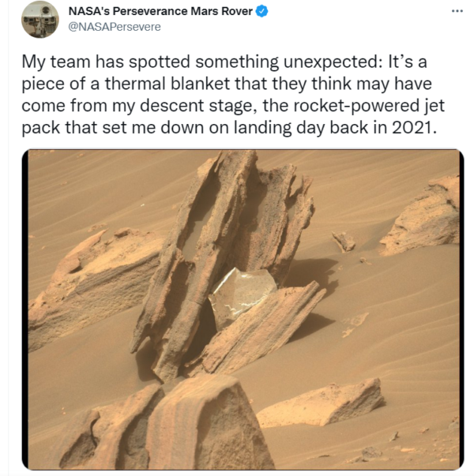474x476 pixels.
Task: Open the attached Mars photo
Action: (243, 309)
